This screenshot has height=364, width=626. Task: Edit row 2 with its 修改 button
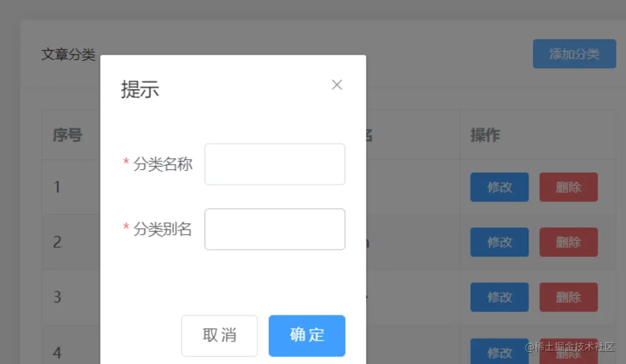pos(499,242)
